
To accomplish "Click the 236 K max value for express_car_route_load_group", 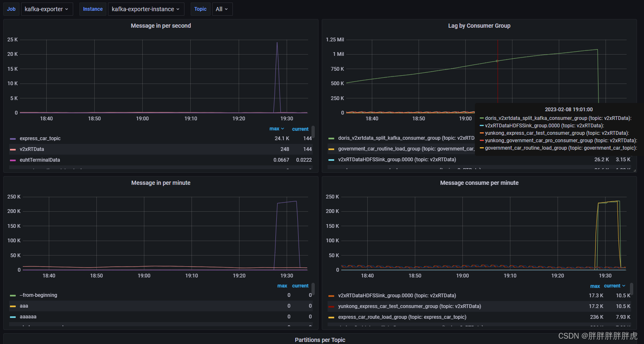I will tap(596, 317).
